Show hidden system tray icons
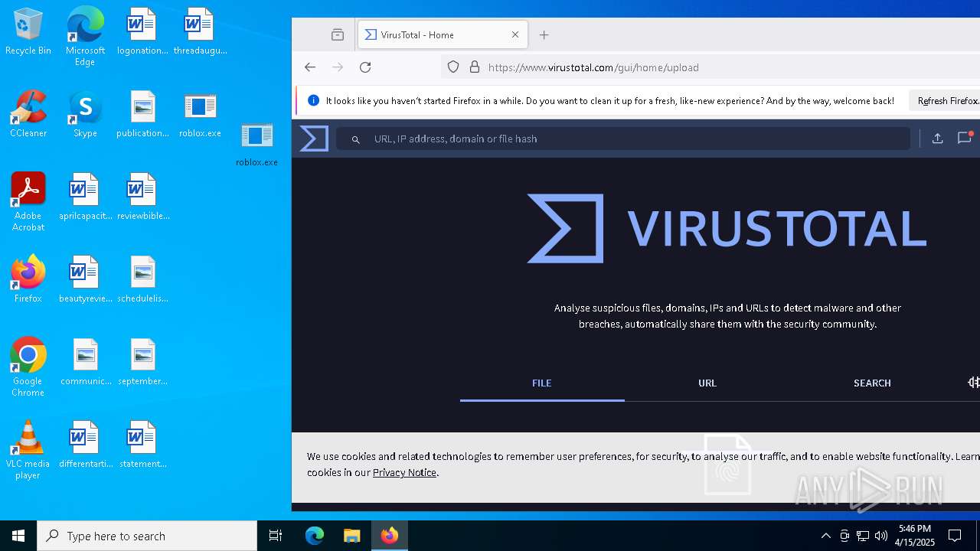 click(x=825, y=536)
